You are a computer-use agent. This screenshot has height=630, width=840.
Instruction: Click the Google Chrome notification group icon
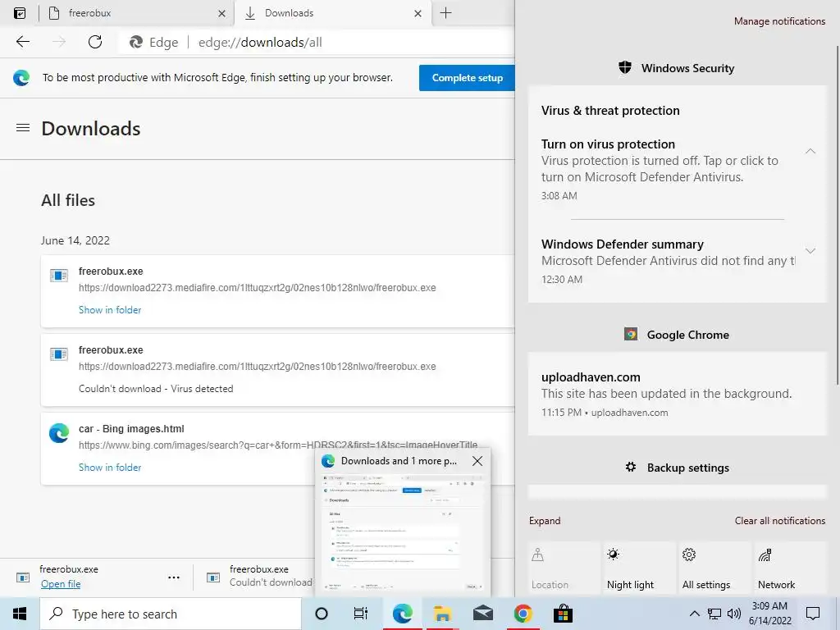click(x=631, y=335)
